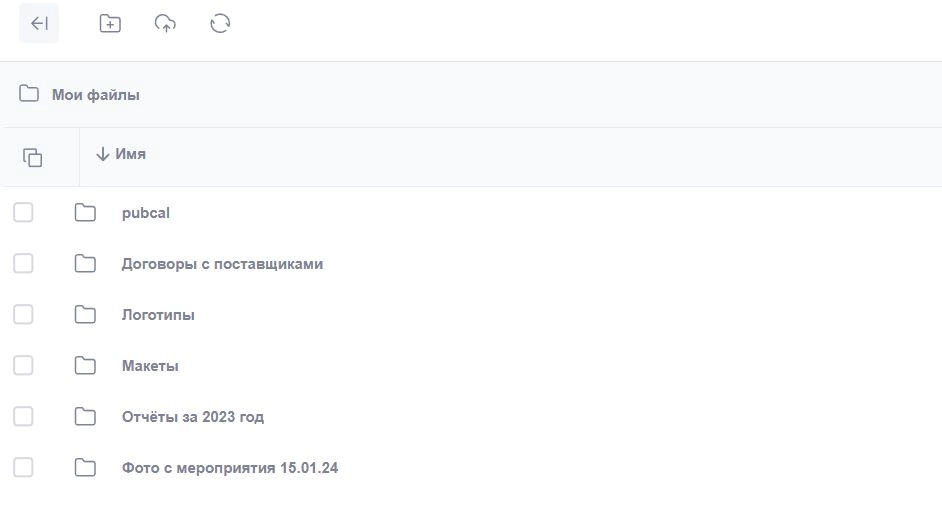
Task: Tick the checkbox for Договоры с поставщиками
Action: pos(23,263)
